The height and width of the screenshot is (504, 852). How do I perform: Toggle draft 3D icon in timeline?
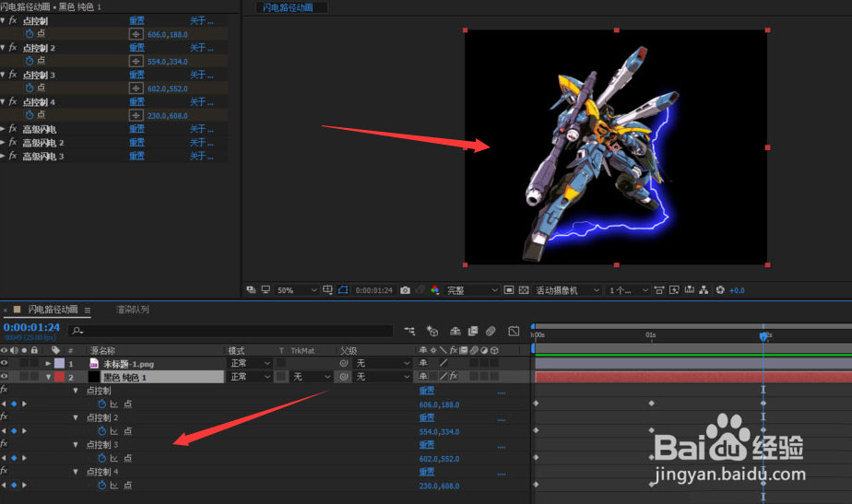(x=432, y=331)
